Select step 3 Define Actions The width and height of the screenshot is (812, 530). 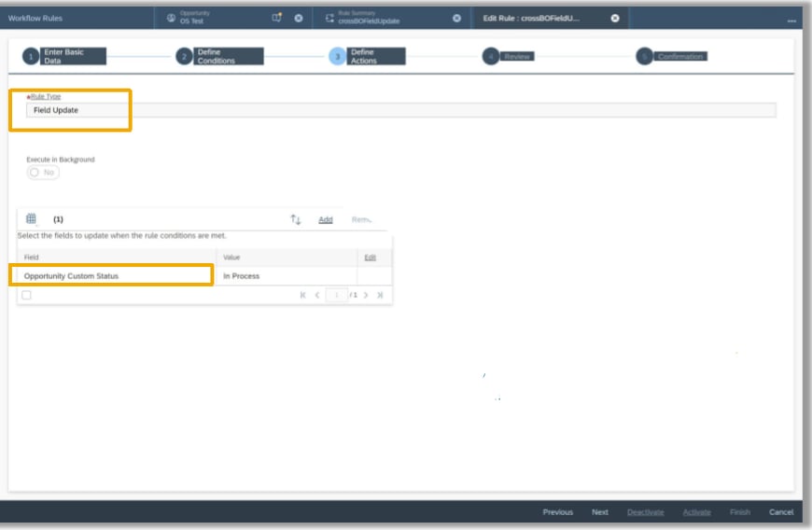[367, 56]
